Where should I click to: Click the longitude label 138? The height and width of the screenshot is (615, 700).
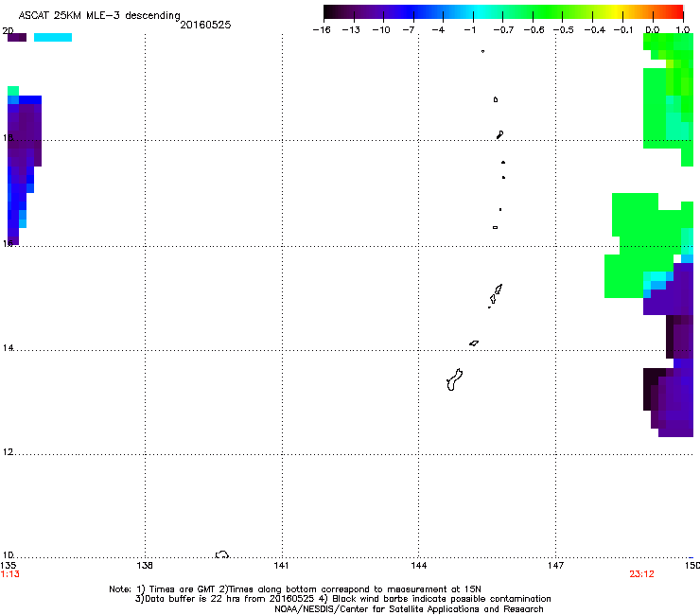[145, 566]
